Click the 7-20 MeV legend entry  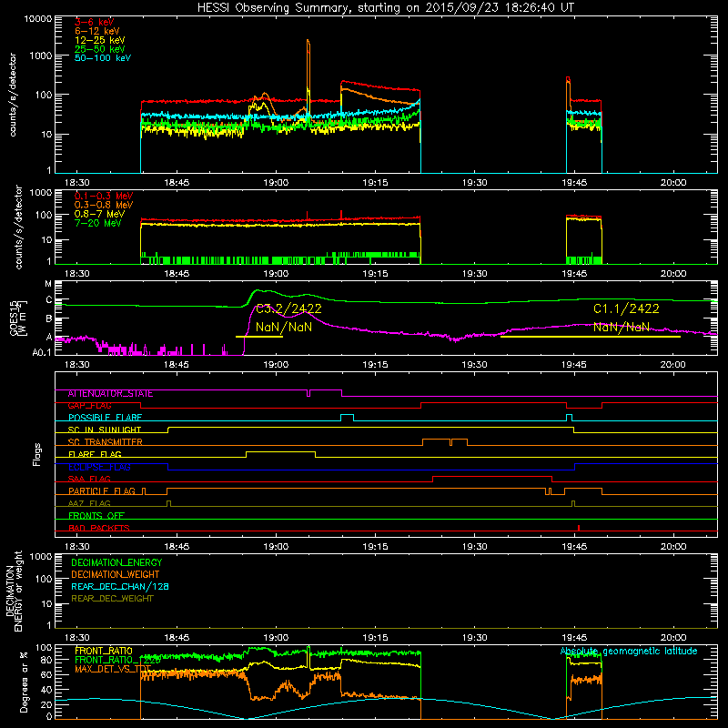click(x=98, y=223)
